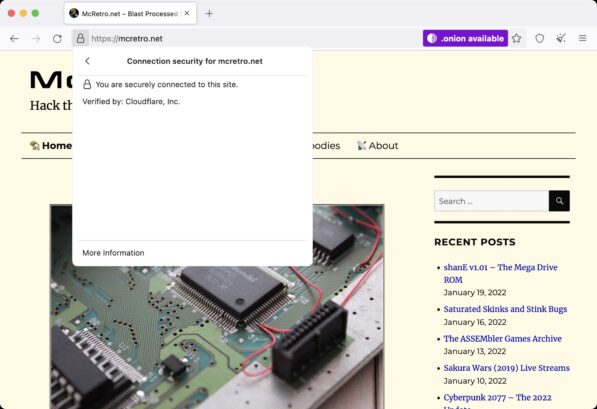This screenshot has height=409, width=597.
Task: Open The ASSEMbler Games Archive post
Action: [503, 339]
